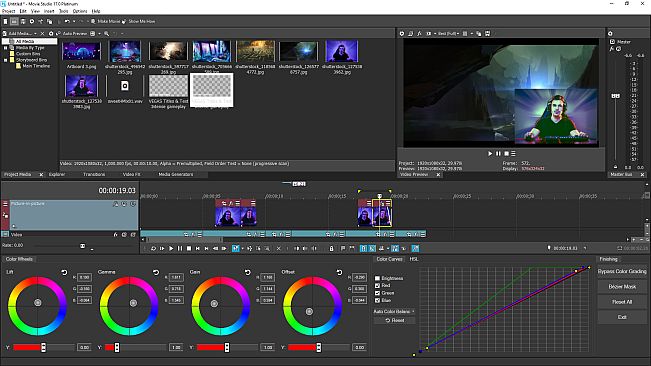Click the Lock Event padlock icon
Image resolution: width=651 pixels, height=366 pixels.
[x=331, y=248]
